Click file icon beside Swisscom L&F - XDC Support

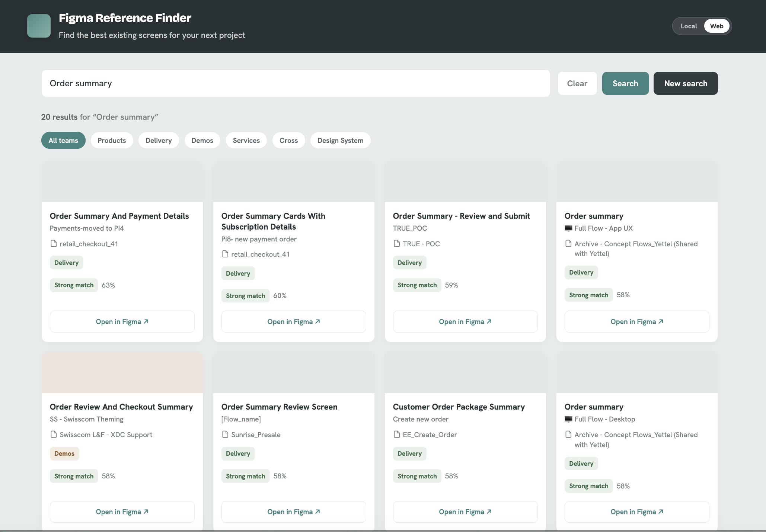point(54,435)
